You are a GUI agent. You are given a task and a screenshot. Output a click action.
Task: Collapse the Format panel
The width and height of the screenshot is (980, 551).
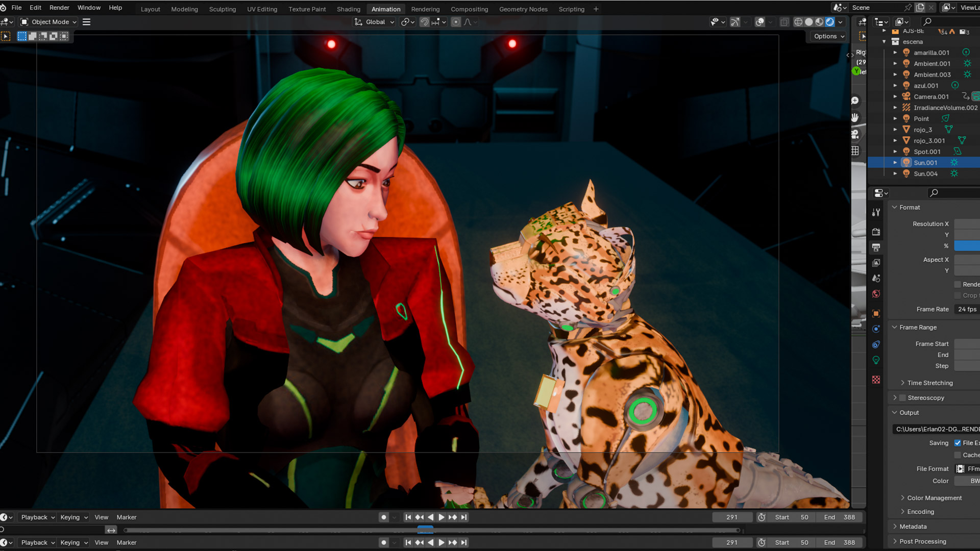(894, 208)
